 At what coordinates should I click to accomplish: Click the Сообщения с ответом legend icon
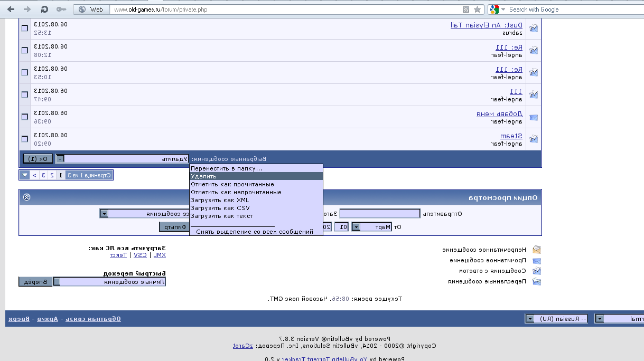[x=537, y=271]
